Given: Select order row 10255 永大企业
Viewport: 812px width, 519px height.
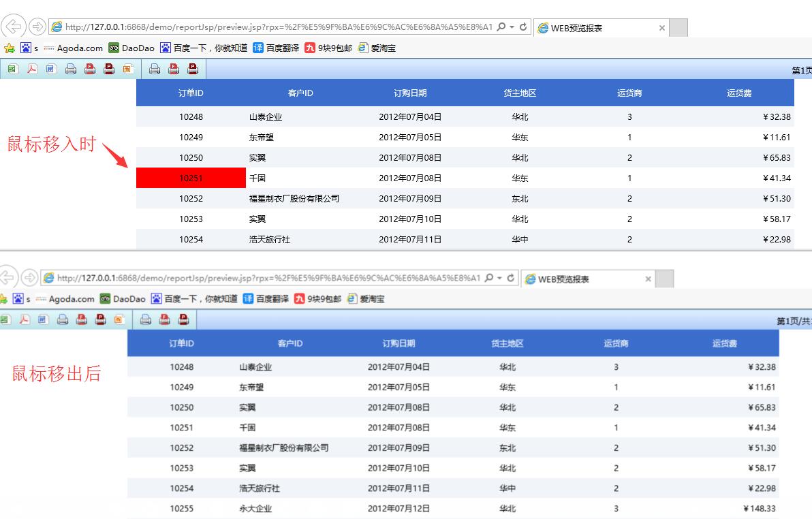Looking at the screenshot, I should [452, 509].
